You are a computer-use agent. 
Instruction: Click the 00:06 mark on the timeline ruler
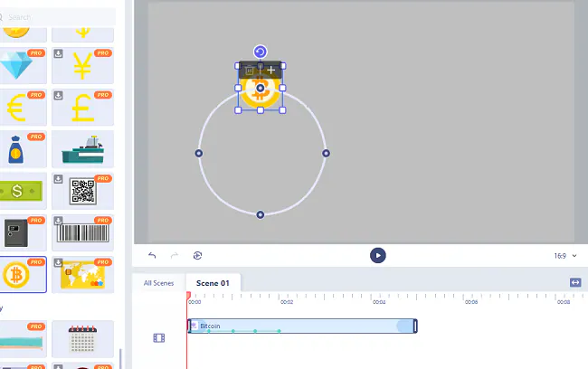471,302
